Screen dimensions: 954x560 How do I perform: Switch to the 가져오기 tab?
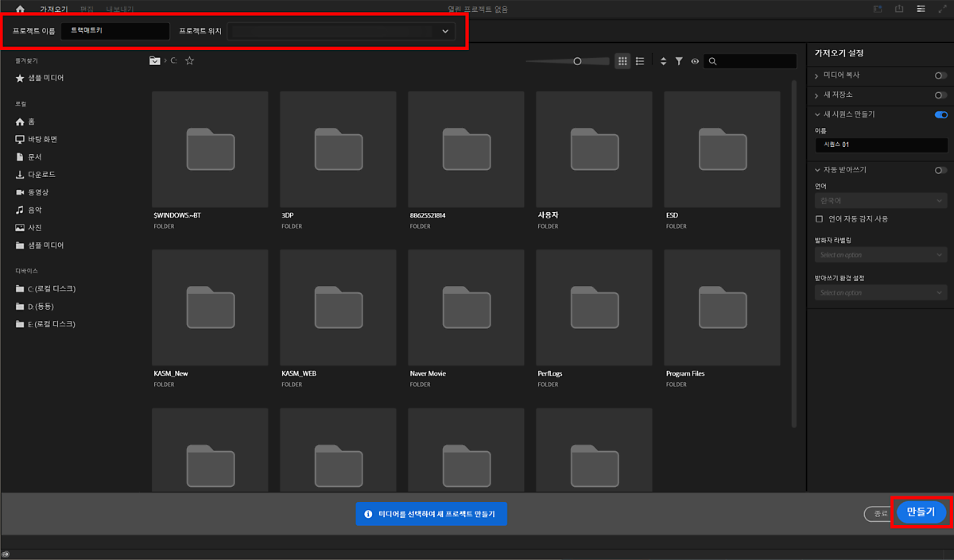pyautogui.click(x=52, y=10)
